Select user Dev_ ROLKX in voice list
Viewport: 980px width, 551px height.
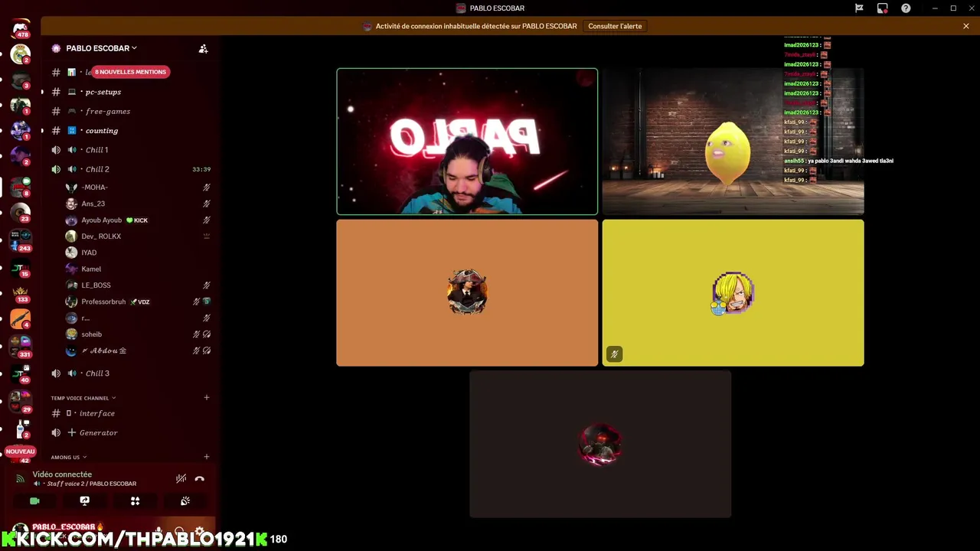(138, 236)
